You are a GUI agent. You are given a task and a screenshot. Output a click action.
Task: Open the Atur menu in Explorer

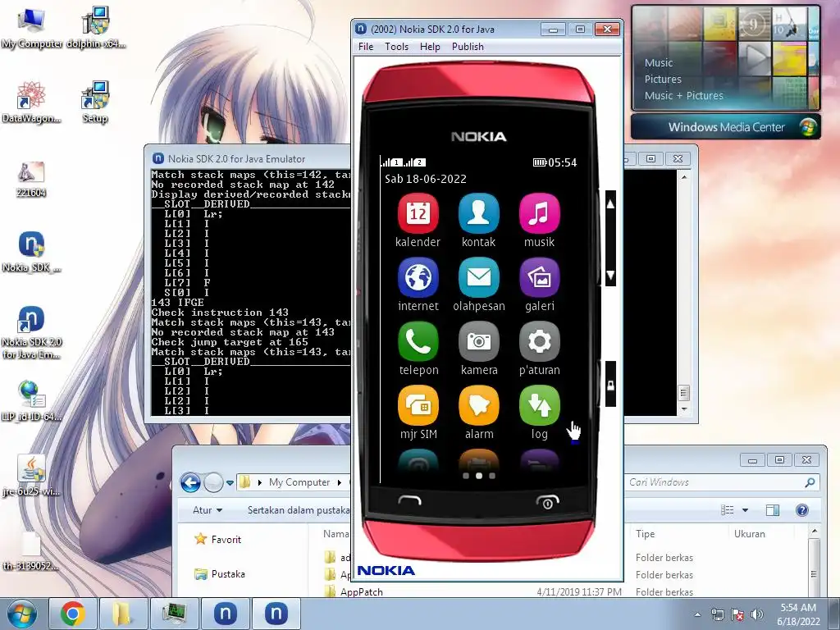point(208,510)
